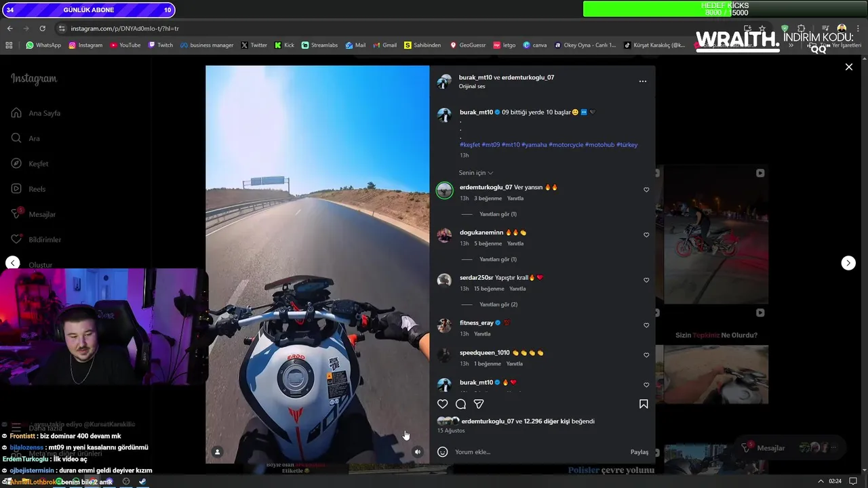This screenshot has height=488, width=868.
Task: Expand 'Yanıtları gör (2)' under serdar250sr
Action: [498, 305]
